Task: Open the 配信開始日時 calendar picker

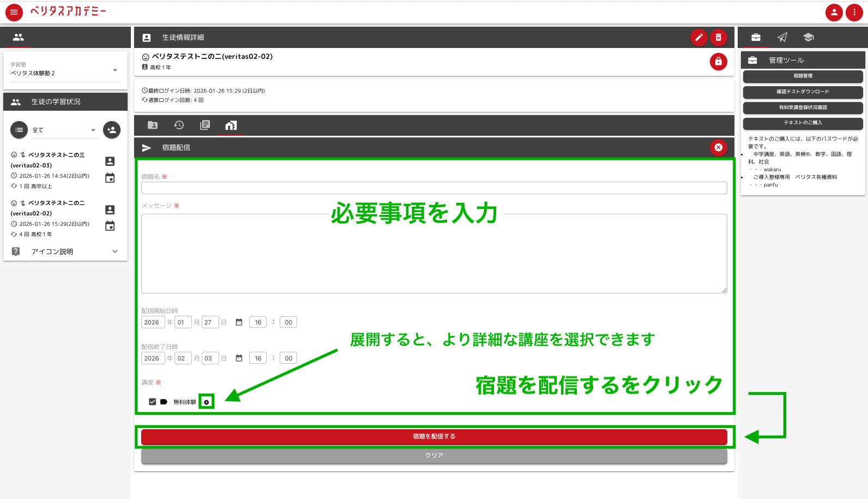Action: (x=239, y=322)
